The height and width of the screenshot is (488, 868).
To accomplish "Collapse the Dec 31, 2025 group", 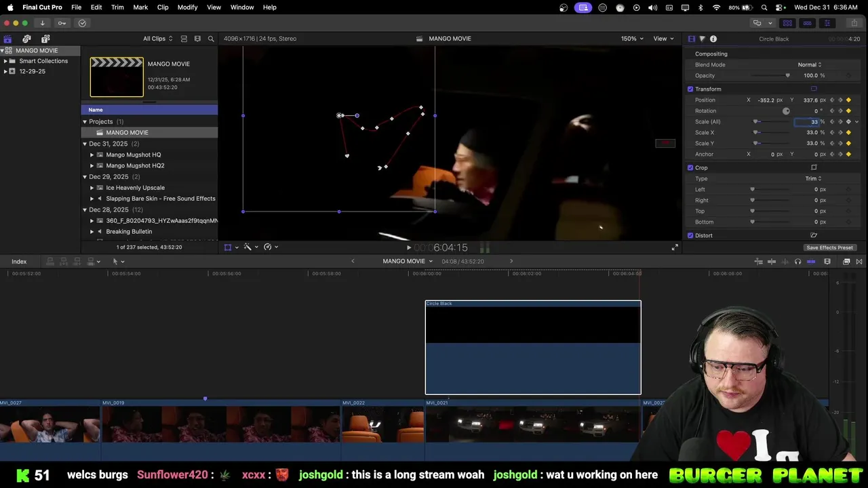I will tap(85, 144).
